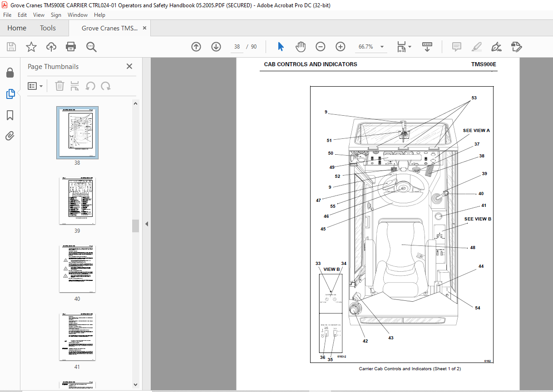Screen dimensions: 553x392
Task: Collapse the navigation pane with the side arrow
Action: (x=147, y=224)
